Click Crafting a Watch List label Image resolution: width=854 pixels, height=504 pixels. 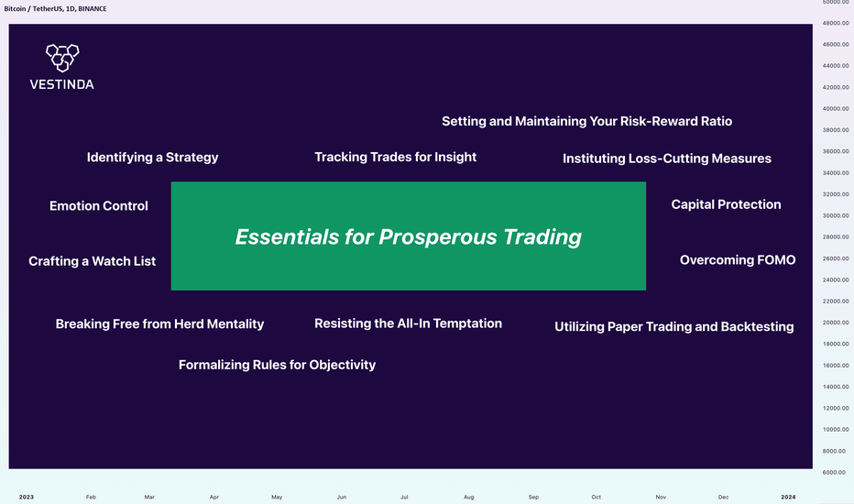[x=92, y=261]
